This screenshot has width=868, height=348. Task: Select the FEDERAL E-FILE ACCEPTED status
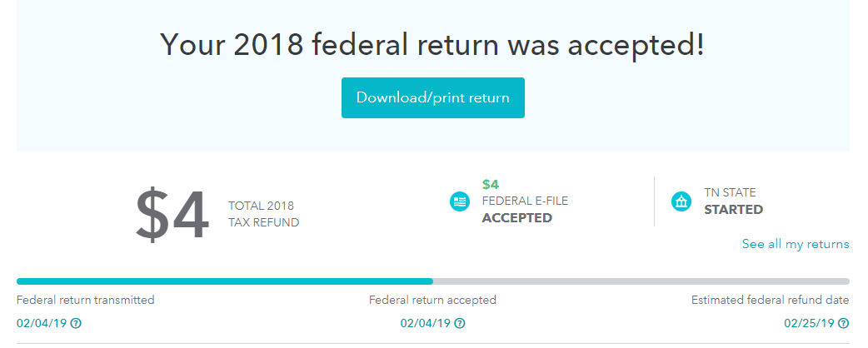(525, 209)
